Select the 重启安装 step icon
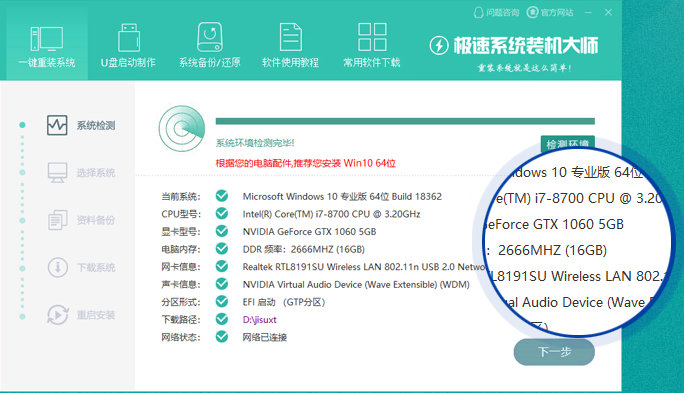 click(57, 314)
